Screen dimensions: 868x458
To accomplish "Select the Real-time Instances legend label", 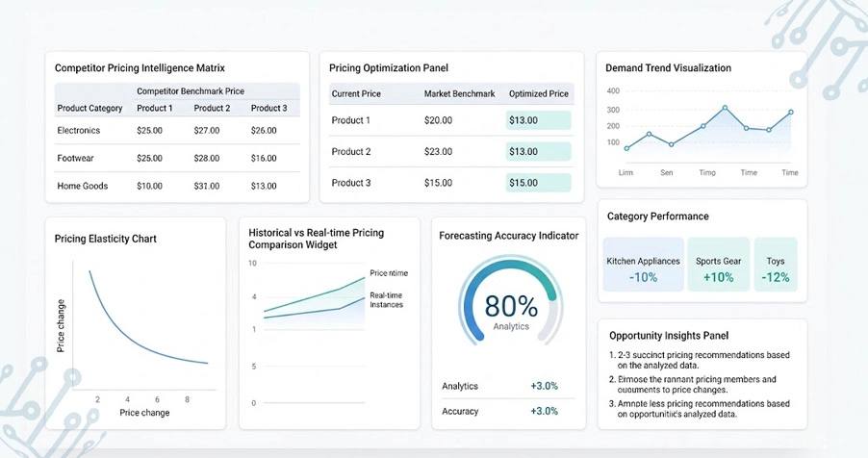I will [387, 300].
